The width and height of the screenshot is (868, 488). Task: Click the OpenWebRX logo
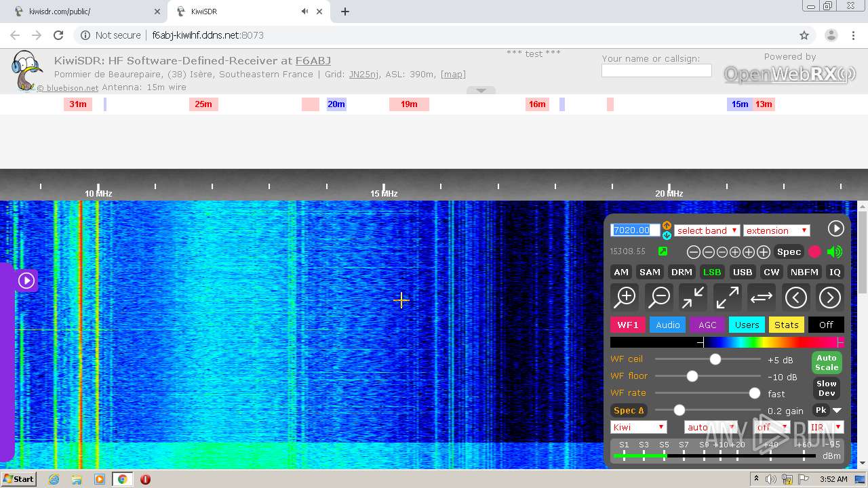(x=790, y=74)
